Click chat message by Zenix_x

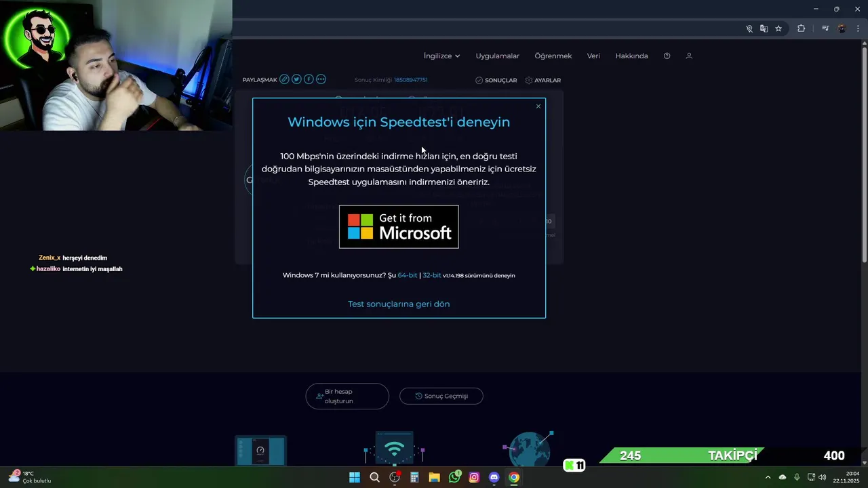pos(73,258)
